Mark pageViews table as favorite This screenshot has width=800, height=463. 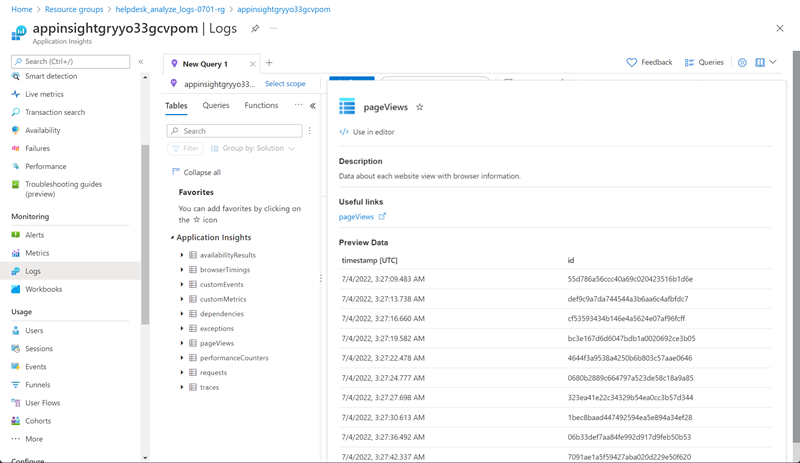(420, 107)
